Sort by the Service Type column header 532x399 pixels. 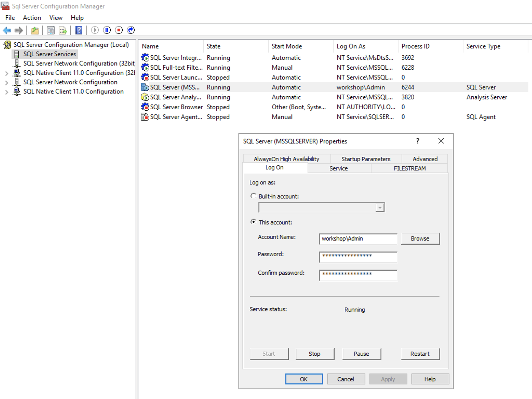(496, 46)
